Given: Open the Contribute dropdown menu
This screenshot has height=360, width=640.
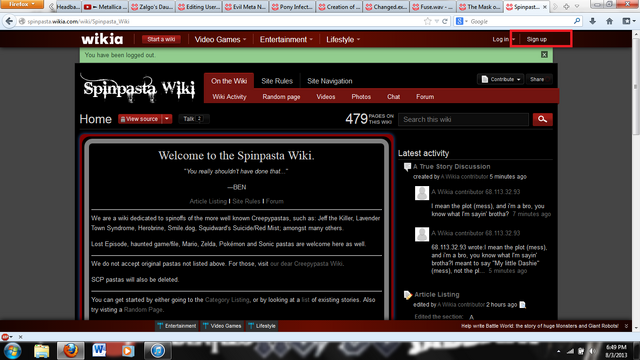Looking at the screenshot, I should pyautogui.click(x=501, y=79).
